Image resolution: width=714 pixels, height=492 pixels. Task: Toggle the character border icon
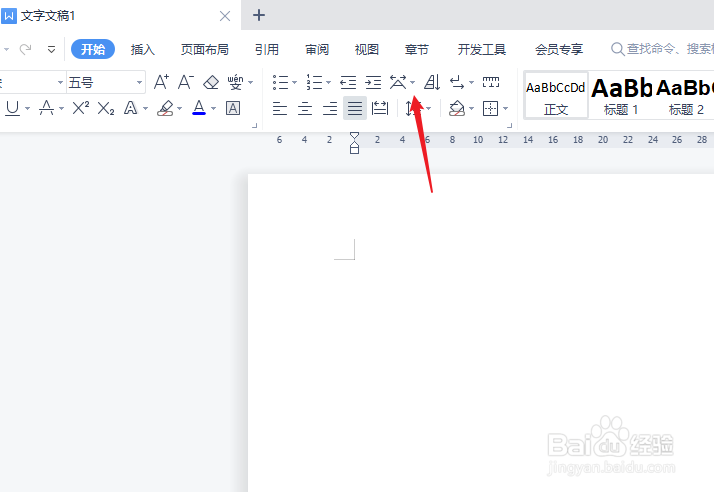pos(233,108)
